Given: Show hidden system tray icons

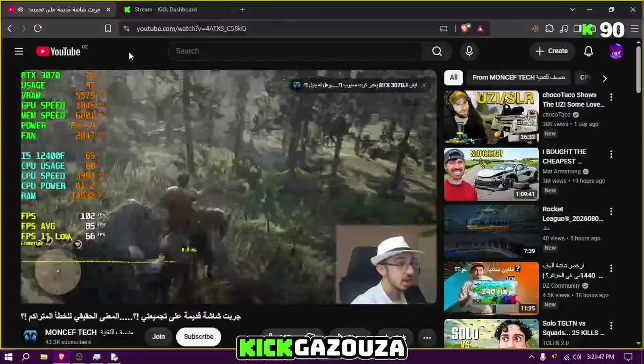Looking at the screenshot, I should [531, 357].
